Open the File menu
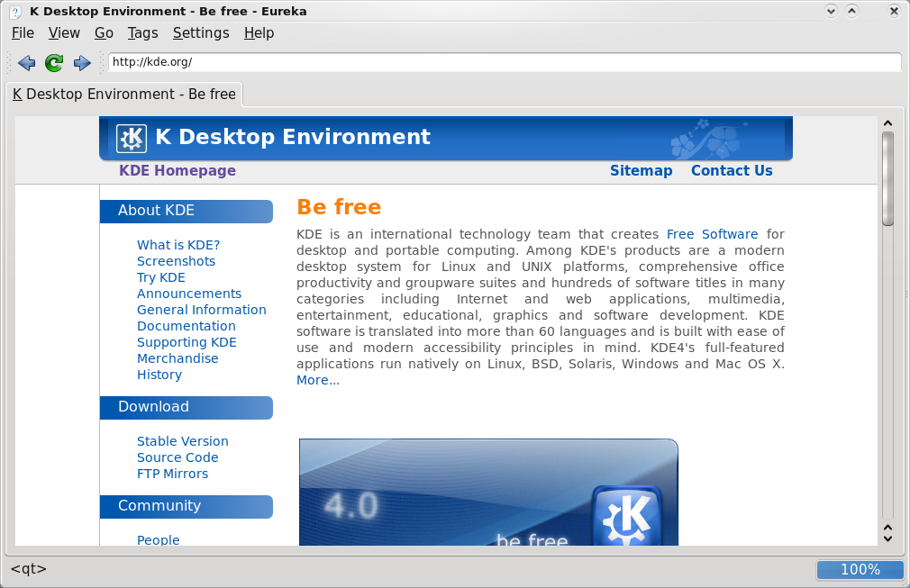The width and height of the screenshot is (910, 588). click(23, 33)
